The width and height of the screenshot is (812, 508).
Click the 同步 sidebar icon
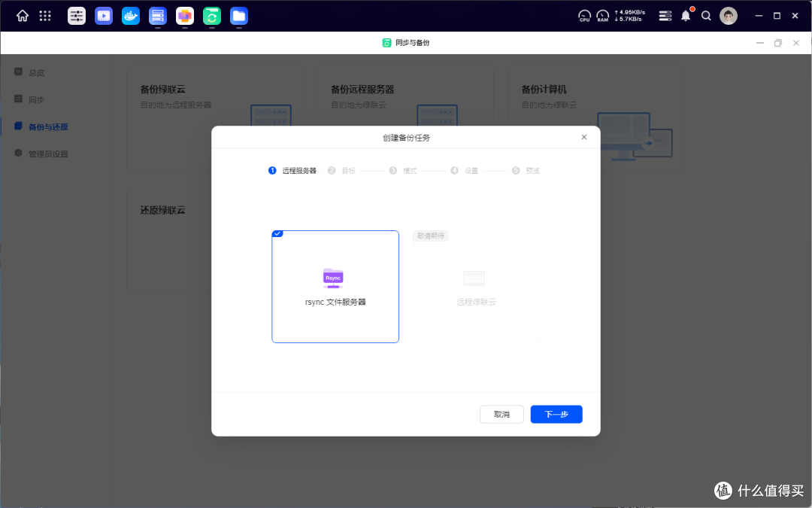18,99
